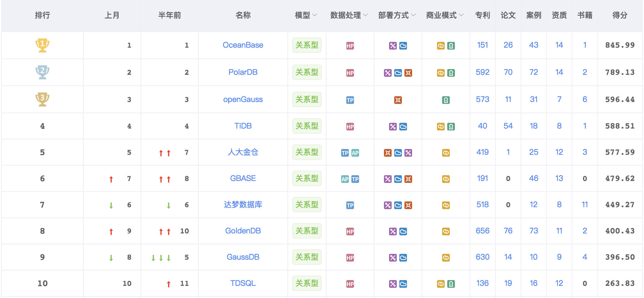
Task: Click the 排行 column header
Action: pos(42,15)
